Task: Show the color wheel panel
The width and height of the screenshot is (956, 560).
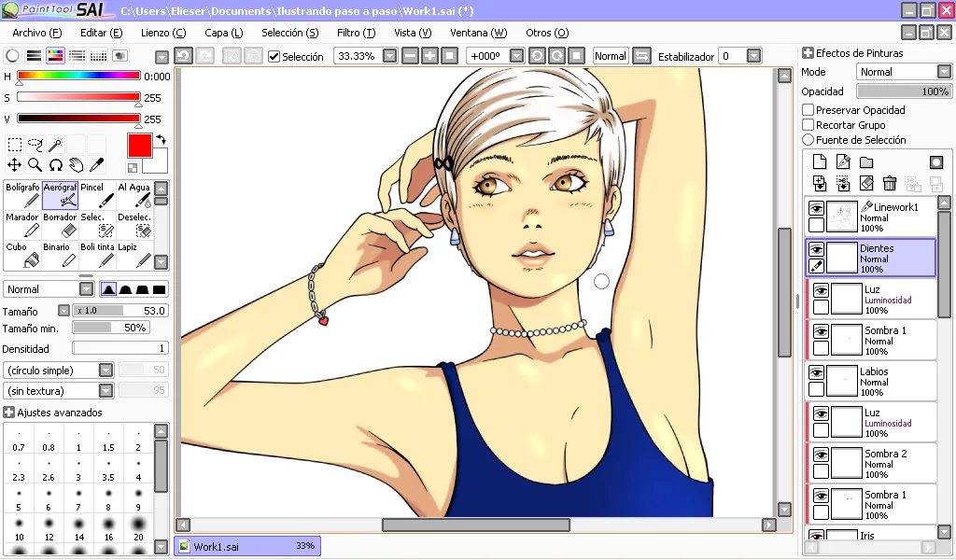Action: pyautogui.click(x=12, y=55)
